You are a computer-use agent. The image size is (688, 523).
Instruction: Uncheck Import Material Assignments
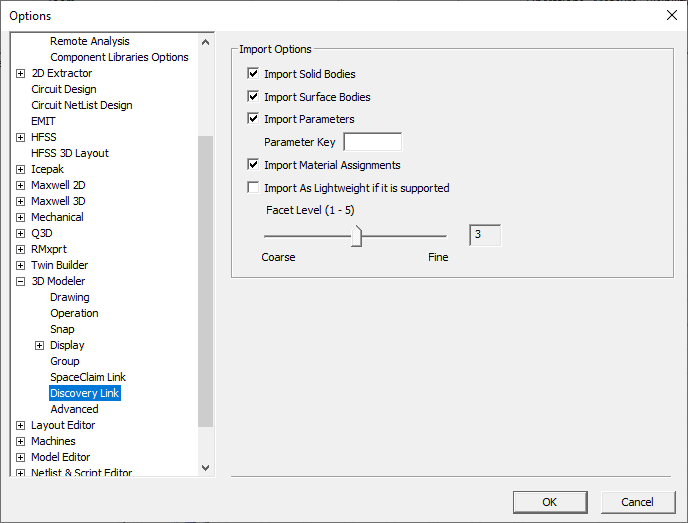(253, 164)
